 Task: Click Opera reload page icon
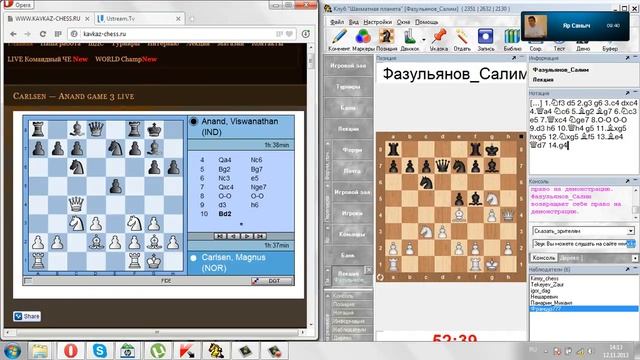coord(43,34)
